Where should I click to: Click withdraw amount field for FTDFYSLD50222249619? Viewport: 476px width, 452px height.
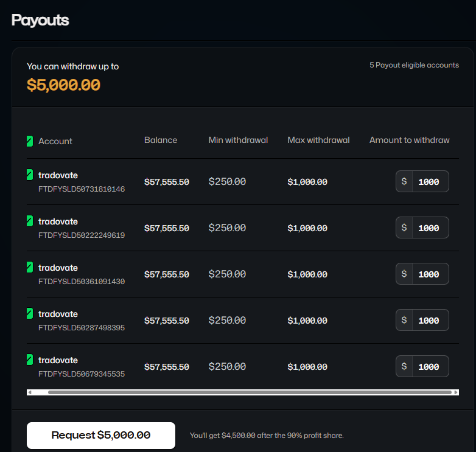point(422,228)
